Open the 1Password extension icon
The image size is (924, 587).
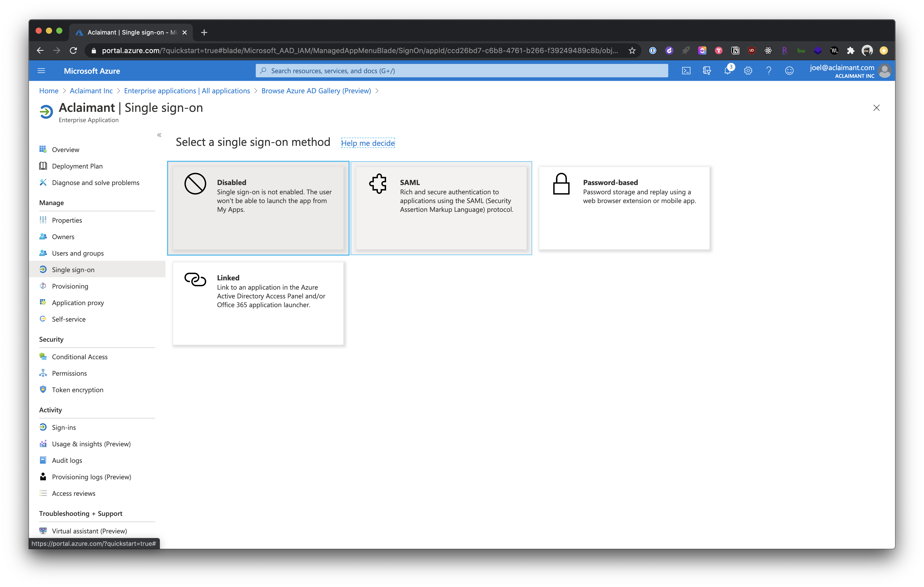pyautogui.click(x=652, y=51)
